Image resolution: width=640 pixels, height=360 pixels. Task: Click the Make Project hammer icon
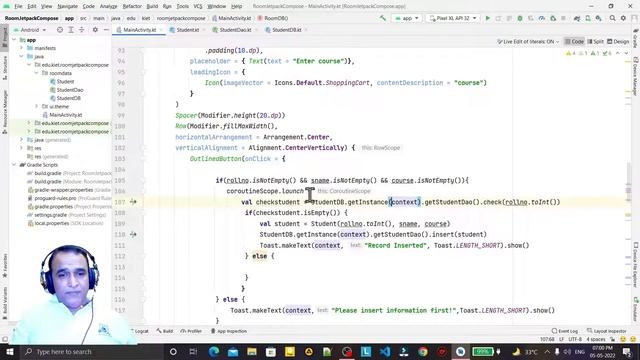382,18
